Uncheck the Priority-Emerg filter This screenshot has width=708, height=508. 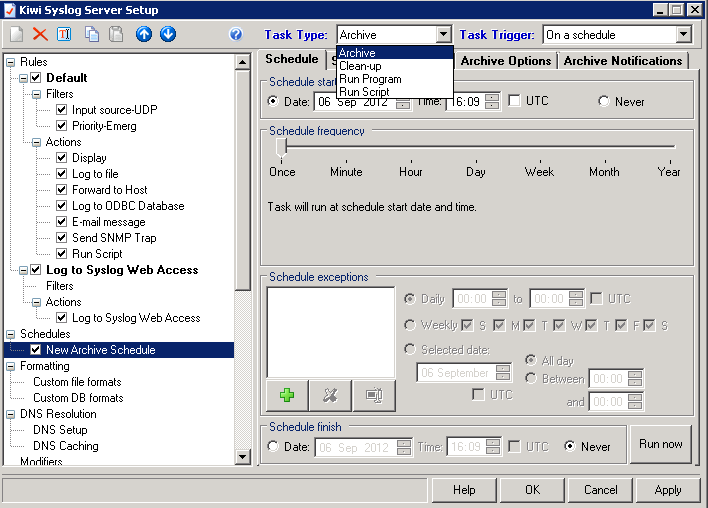(x=62, y=126)
